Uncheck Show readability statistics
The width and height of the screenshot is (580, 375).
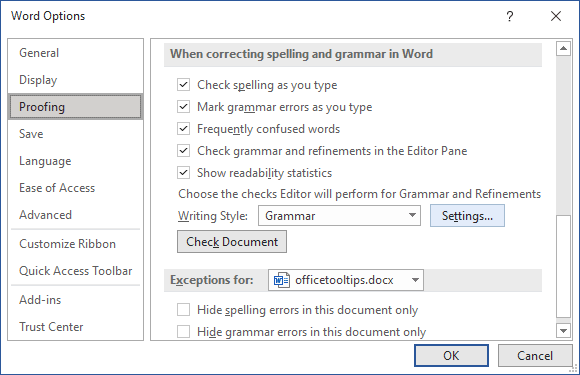(183, 173)
